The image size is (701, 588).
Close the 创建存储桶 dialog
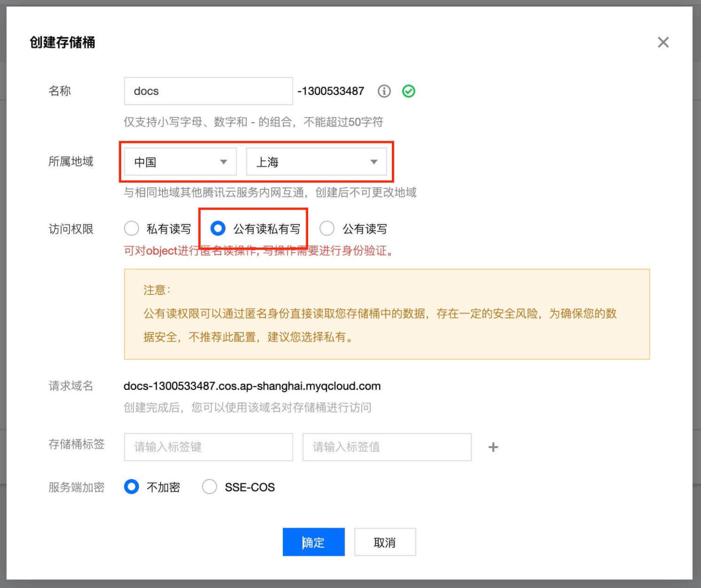(663, 42)
